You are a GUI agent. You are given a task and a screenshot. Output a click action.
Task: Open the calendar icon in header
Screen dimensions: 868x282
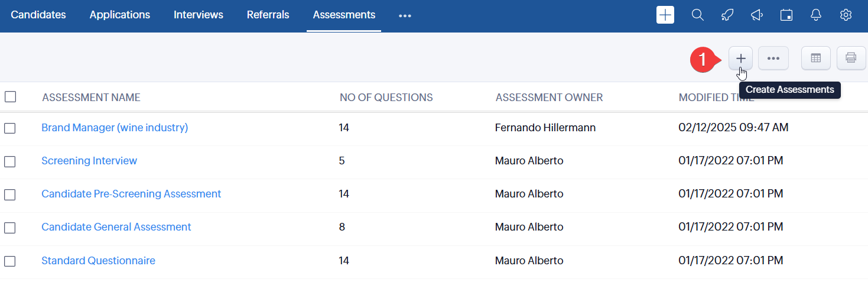click(x=786, y=15)
